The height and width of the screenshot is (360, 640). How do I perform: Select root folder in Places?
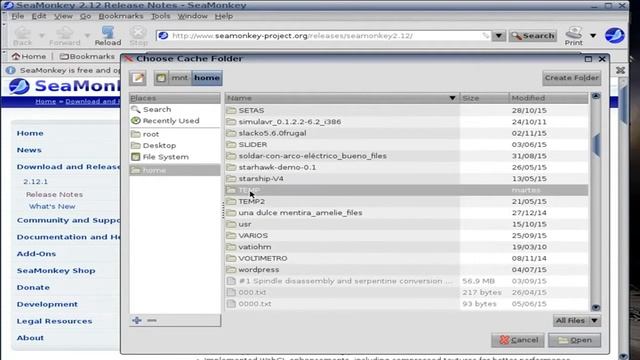175,134
